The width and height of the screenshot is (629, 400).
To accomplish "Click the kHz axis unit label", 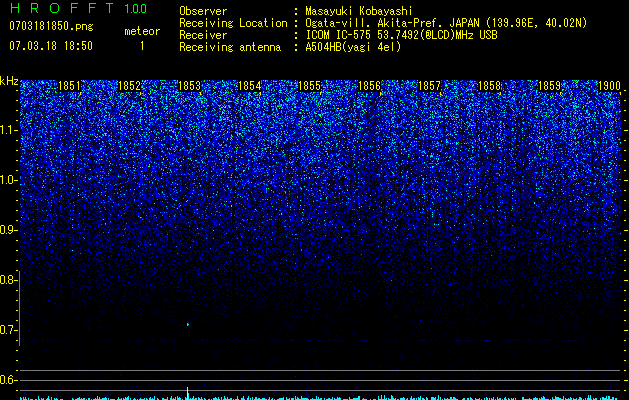I will tap(9, 81).
